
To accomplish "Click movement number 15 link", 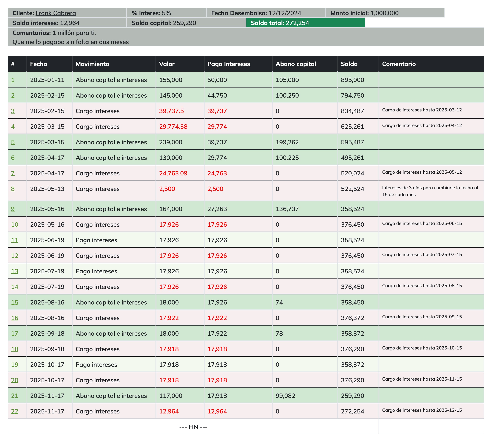I will click(15, 303).
